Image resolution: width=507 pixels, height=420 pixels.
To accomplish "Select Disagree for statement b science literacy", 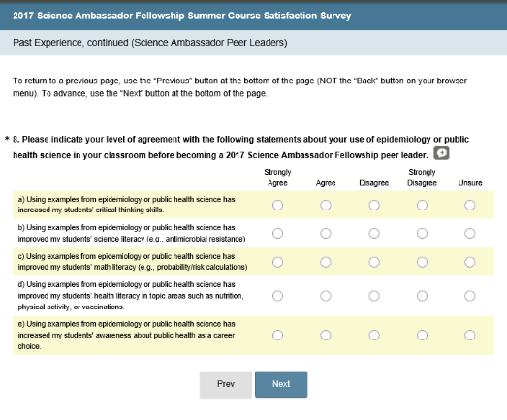I will (374, 234).
